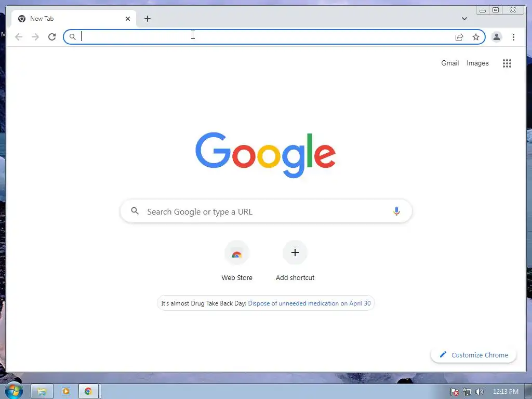This screenshot has height=399, width=532.
Task: Open the Chrome three-dot menu
Action: pos(513,37)
